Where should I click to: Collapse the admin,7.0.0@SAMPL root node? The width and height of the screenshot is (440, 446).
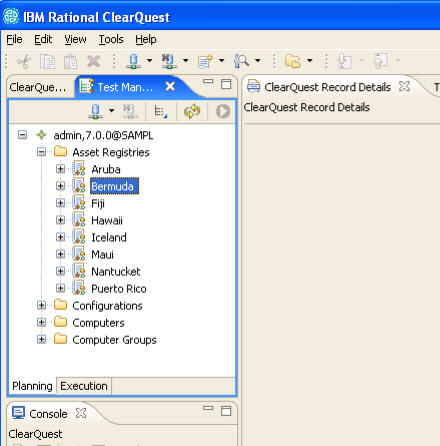(x=22, y=135)
